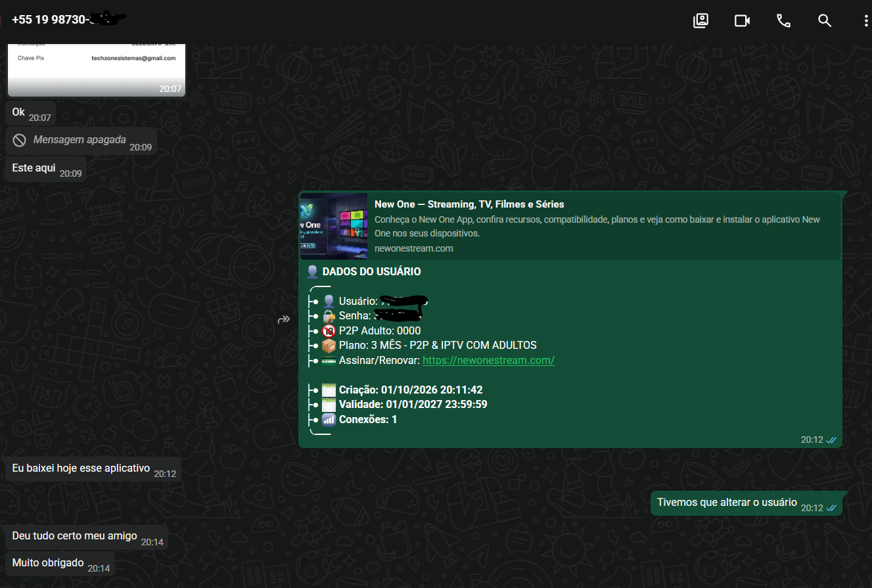This screenshot has width=872, height=588.
Task: Open the newonestream.com/ renewal link
Action: tap(488, 360)
